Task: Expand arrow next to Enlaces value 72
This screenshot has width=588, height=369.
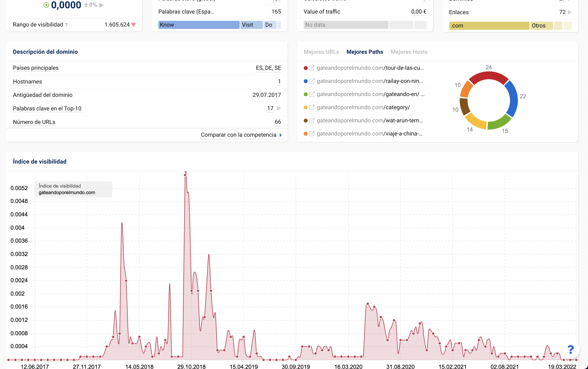Action: pos(570,12)
